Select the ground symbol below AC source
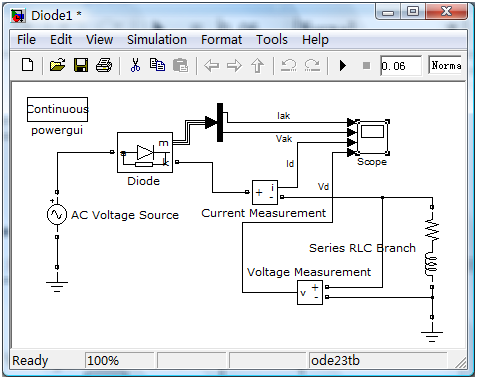Image resolution: width=477 pixels, height=379 pixels. tap(57, 286)
